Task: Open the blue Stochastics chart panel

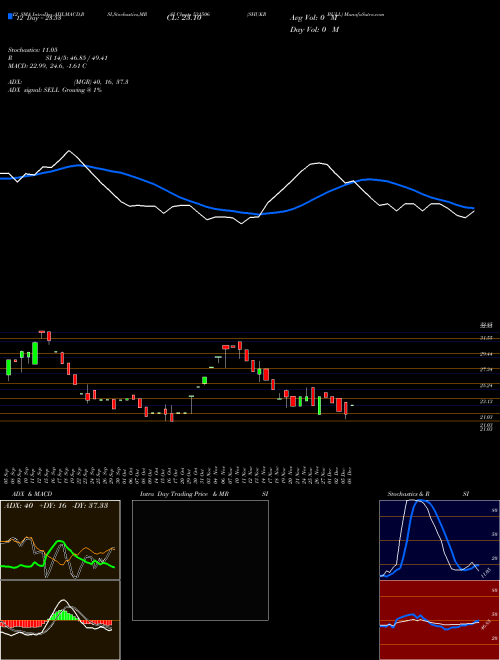Action: (x=439, y=540)
